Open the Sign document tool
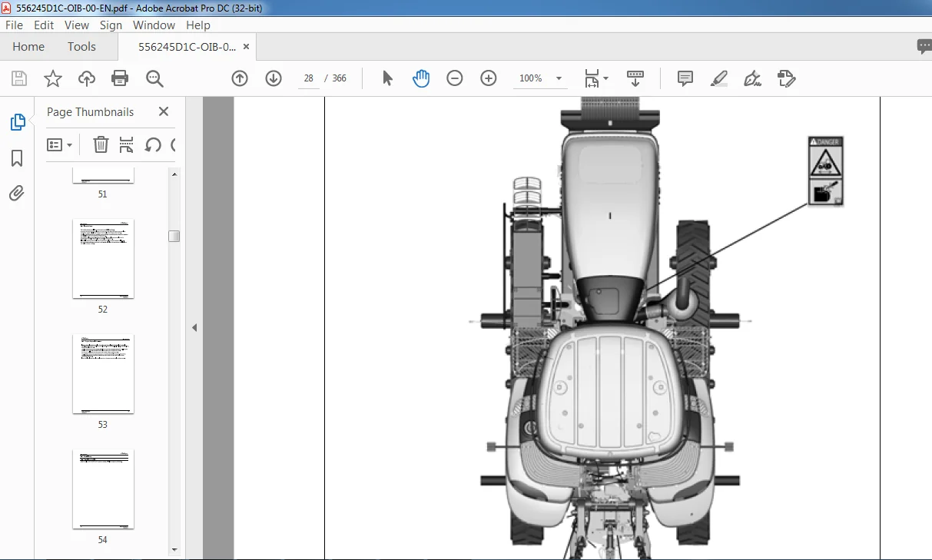The image size is (932, 560). (x=753, y=78)
